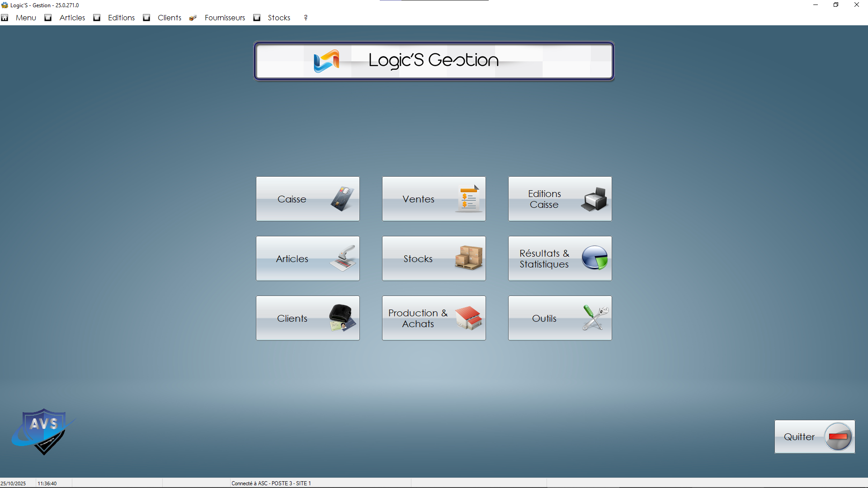Click the Quitter button label

click(799, 437)
